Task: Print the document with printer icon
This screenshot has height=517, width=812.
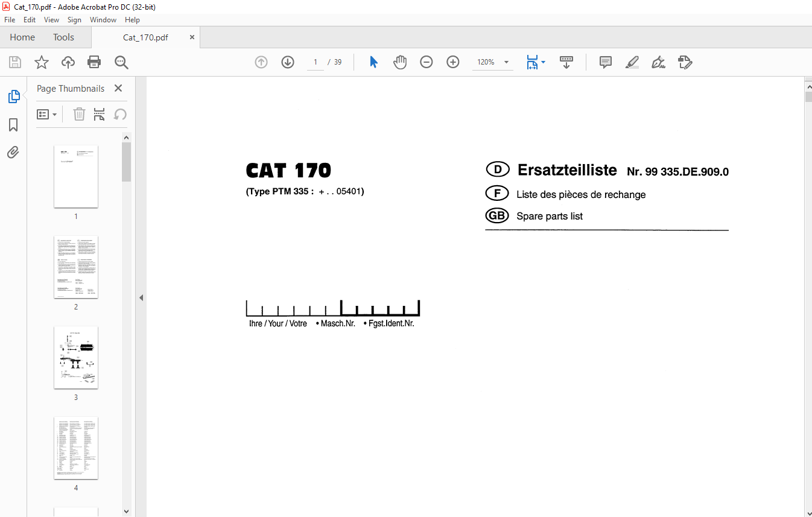Action: point(94,62)
